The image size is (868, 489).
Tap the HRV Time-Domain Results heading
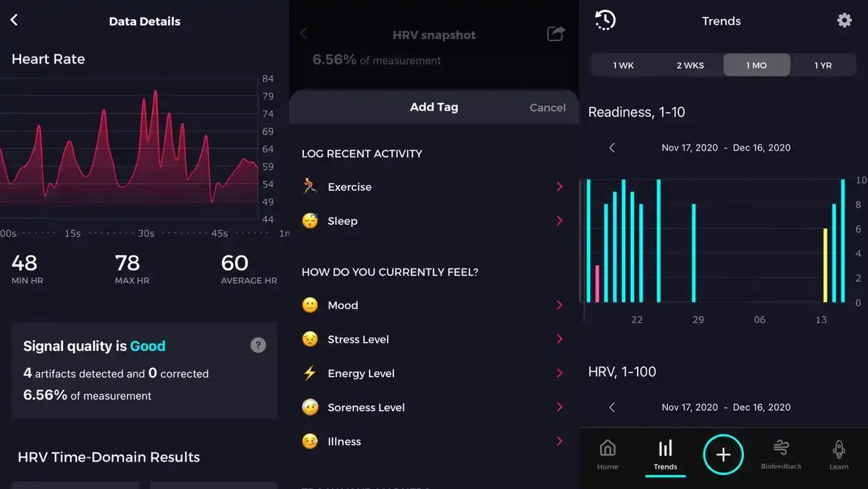108,457
